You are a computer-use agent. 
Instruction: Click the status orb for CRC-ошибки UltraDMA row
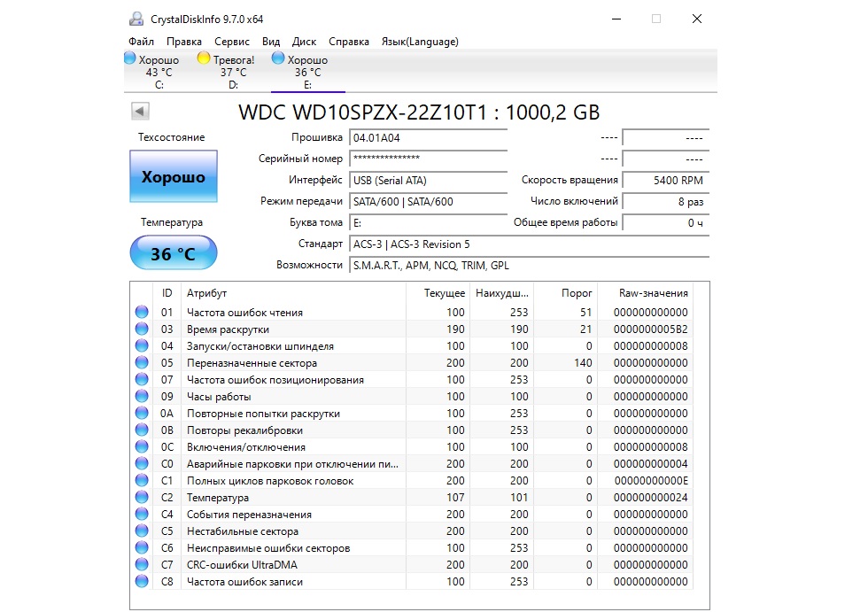point(142,565)
